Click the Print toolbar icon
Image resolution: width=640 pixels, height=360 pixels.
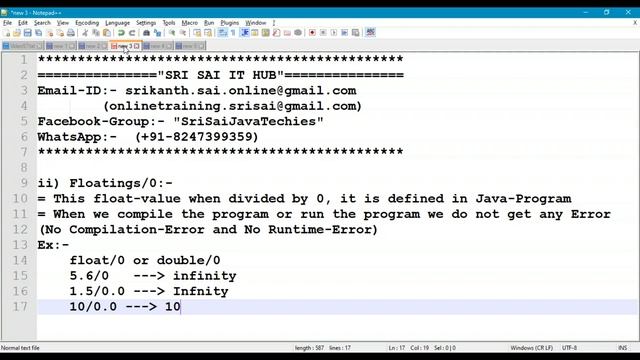(x=71, y=33)
